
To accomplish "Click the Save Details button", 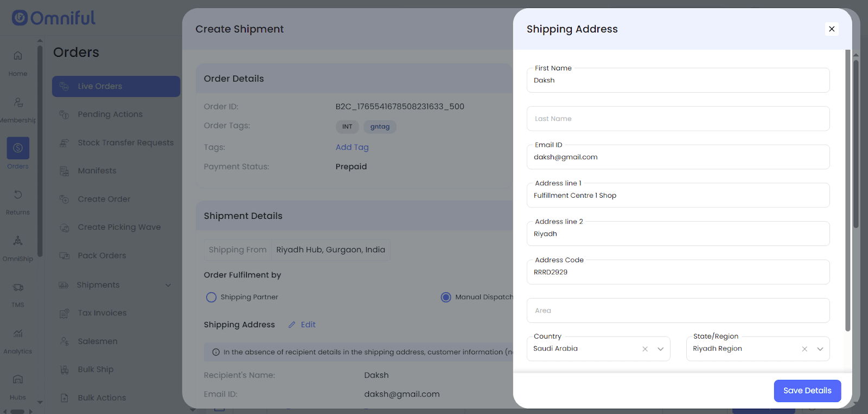I will click(x=807, y=391).
